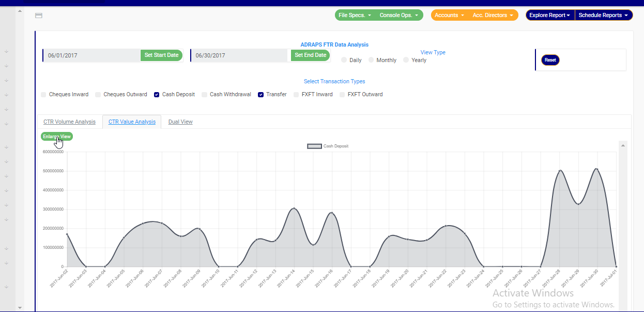This screenshot has height=312, width=644.
Task: Uncheck the Transfer transaction type
Action: point(261,95)
